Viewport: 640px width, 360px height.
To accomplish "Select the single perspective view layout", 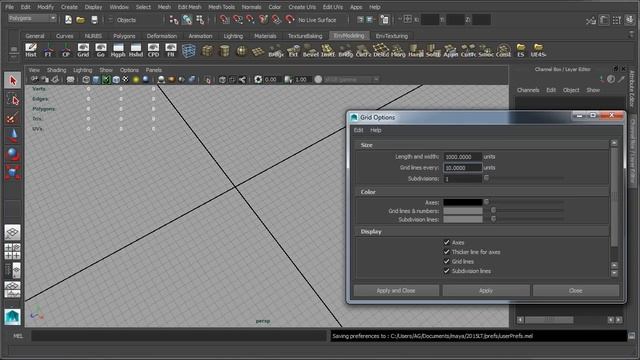I will coord(12,232).
